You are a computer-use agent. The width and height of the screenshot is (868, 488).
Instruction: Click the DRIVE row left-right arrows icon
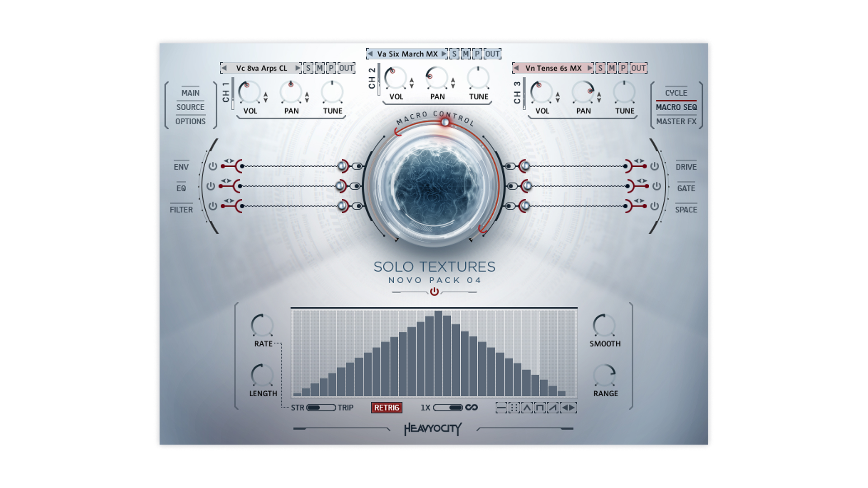(x=639, y=161)
